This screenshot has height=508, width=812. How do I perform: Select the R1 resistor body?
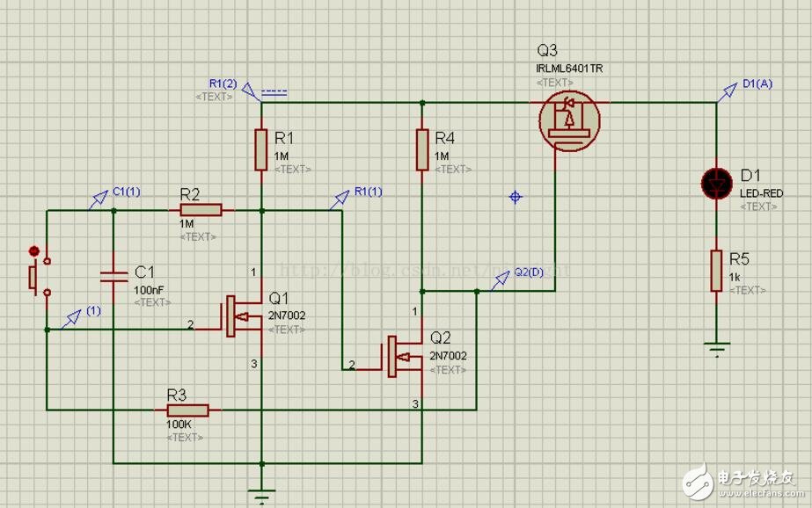click(x=261, y=149)
